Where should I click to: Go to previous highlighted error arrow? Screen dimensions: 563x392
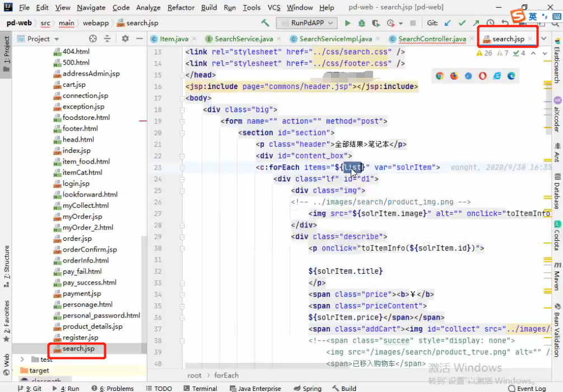(533, 53)
